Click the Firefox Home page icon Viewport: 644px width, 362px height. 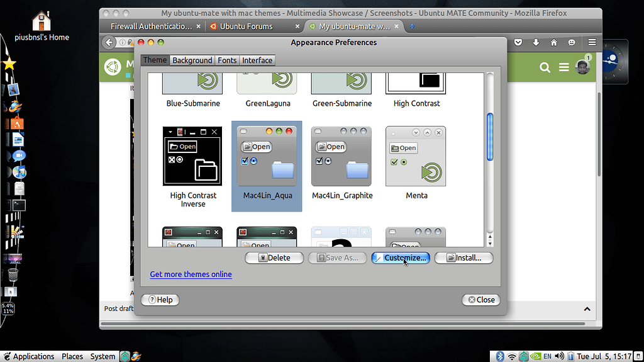[553, 42]
